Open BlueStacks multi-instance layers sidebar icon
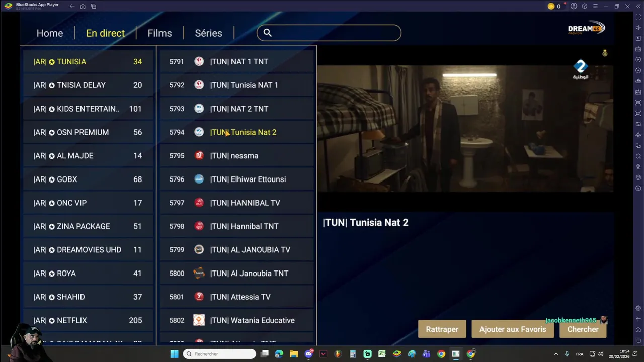The image size is (644, 362). tap(638, 177)
